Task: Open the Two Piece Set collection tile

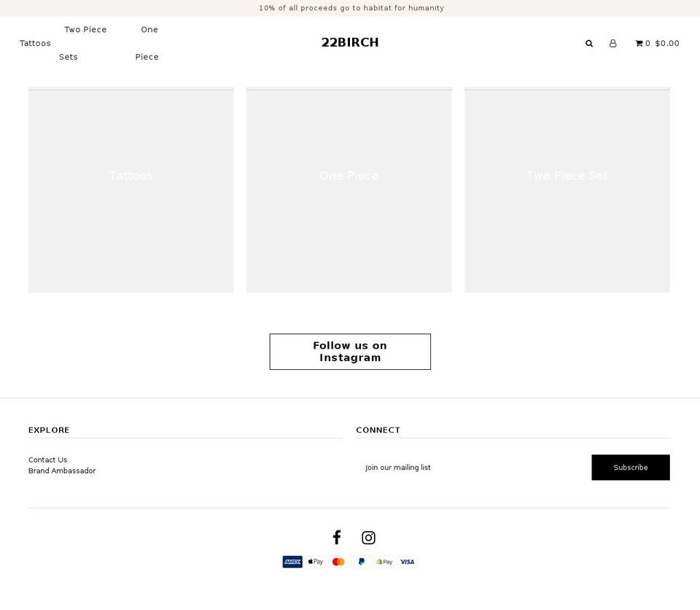Action: click(567, 190)
